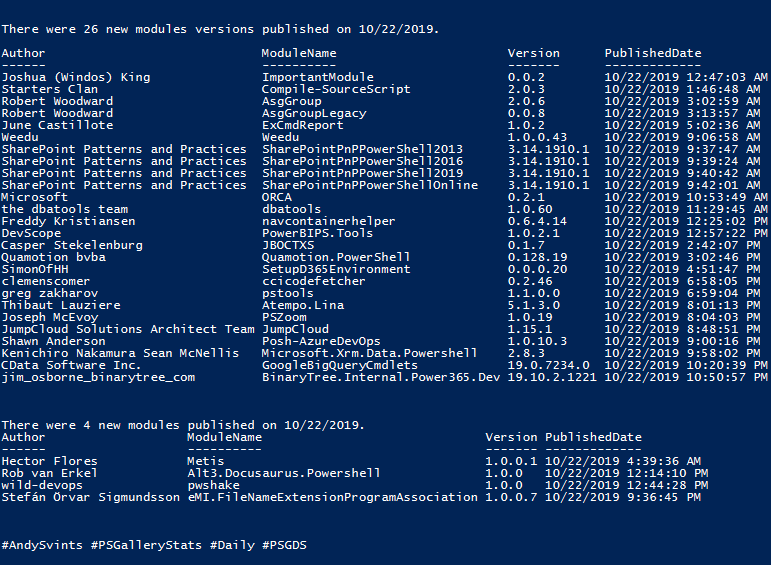
Task: Select the Compile-SourceScript module text
Action: tap(336, 89)
